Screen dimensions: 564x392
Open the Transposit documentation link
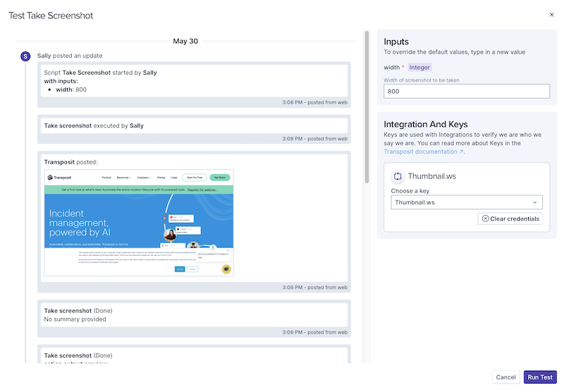[424, 152]
